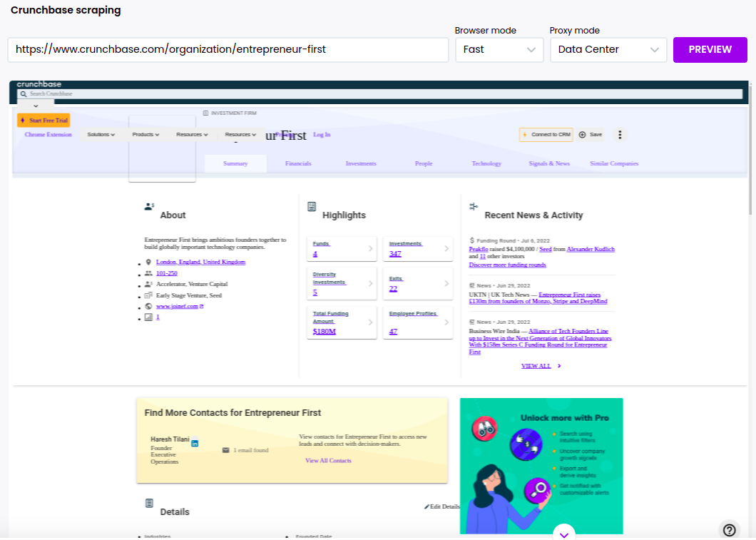
Task: Open the Proxy mode dropdown showing Data Center
Action: click(608, 50)
